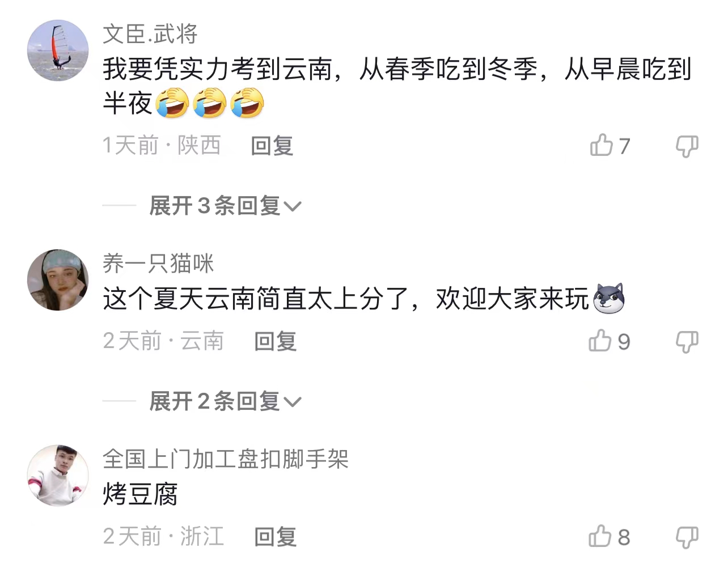Like the comment by 文臣.武将
The image size is (728, 577).
602,145
